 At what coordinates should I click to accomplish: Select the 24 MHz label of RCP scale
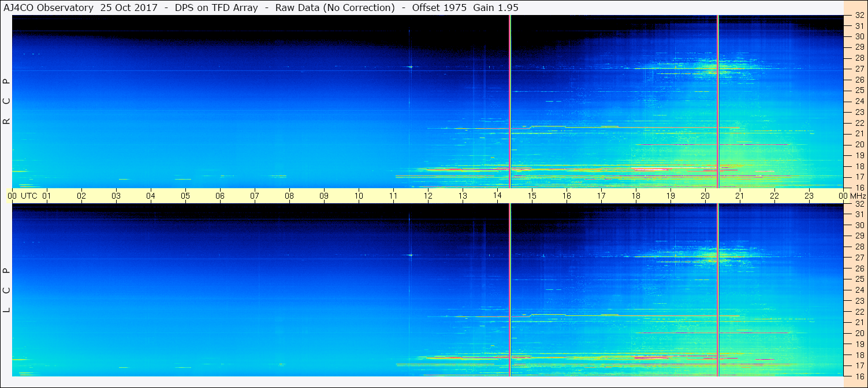[x=859, y=101]
